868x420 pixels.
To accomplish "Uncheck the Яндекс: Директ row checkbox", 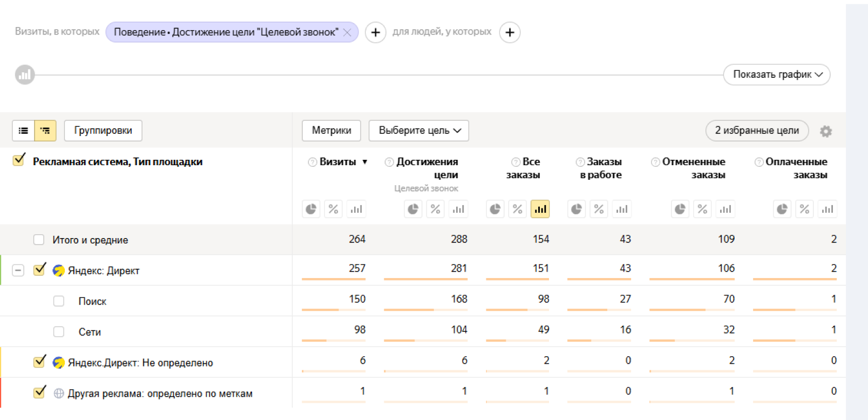I will click(39, 270).
